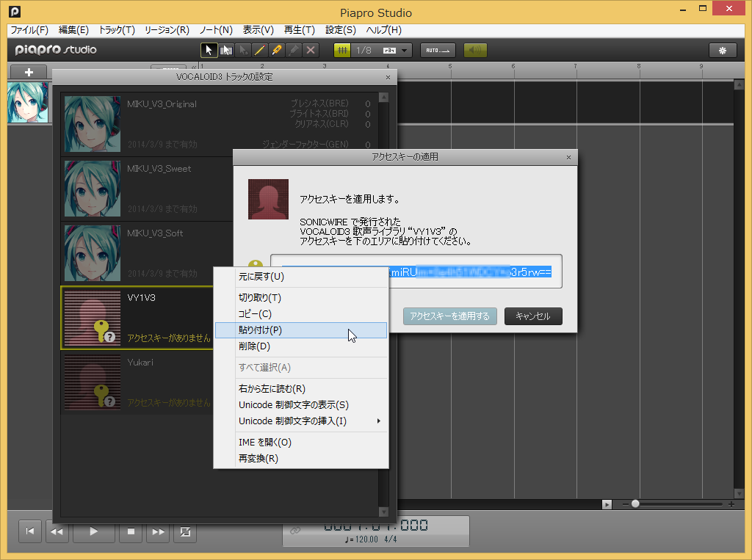Image resolution: width=752 pixels, height=560 pixels.
Task: Select the pencil draw tool
Action: point(259,50)
